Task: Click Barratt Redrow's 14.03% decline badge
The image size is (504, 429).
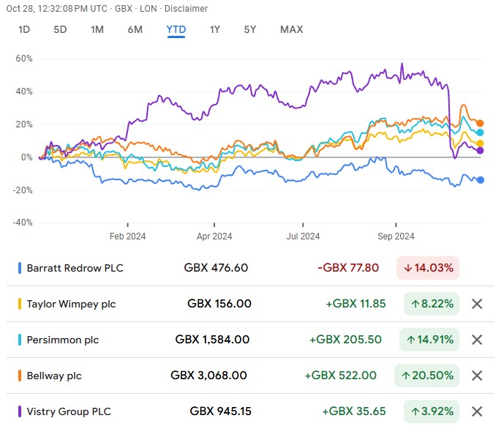Action: [428, 268]
